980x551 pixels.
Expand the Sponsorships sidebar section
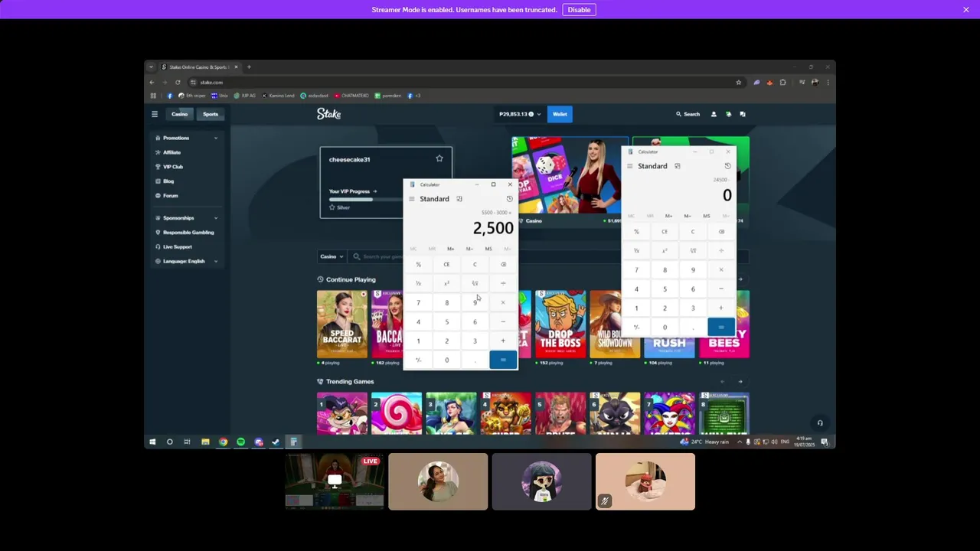coord(187,218)
